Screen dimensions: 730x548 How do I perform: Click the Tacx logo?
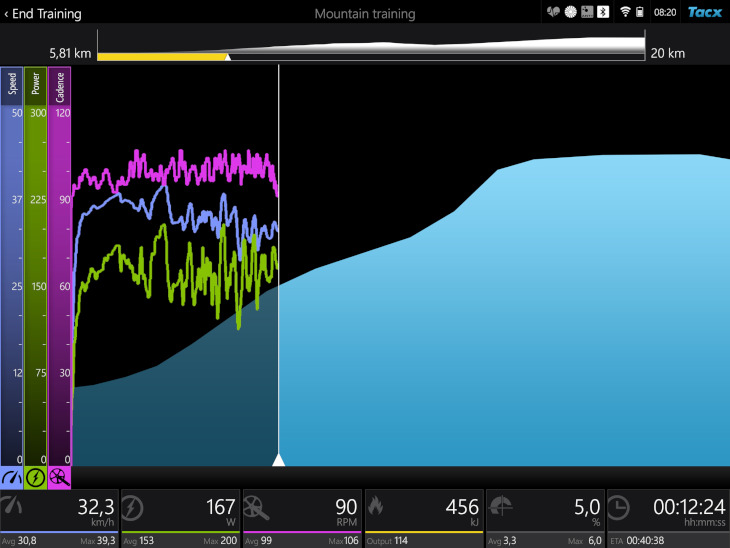coord(705,12)
